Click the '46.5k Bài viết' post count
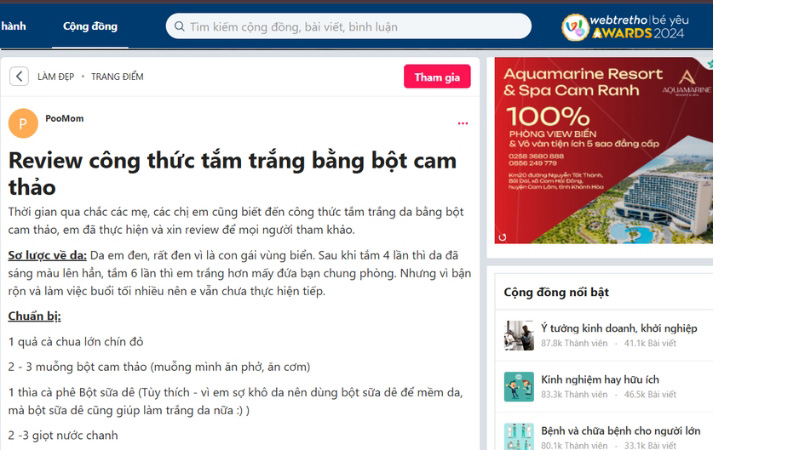 coord(650,394)
